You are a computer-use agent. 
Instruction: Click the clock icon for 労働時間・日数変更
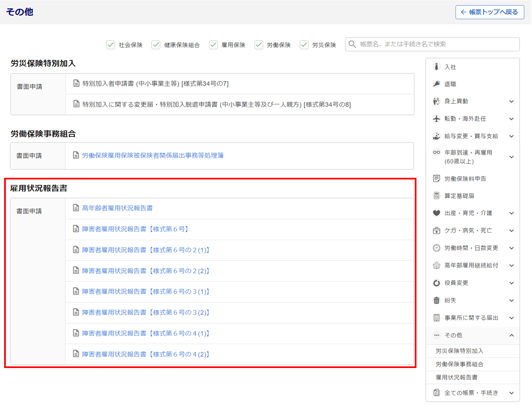tap(436, 248)
